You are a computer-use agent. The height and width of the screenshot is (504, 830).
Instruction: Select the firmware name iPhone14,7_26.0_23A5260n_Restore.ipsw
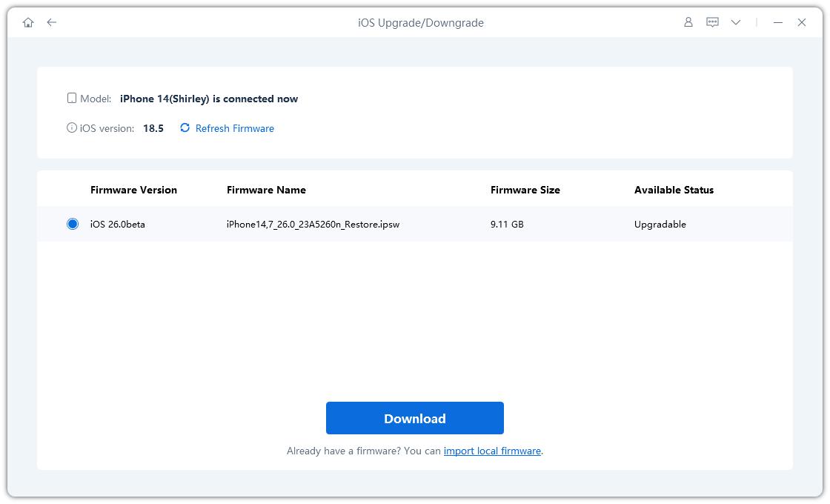pyautogui.click(x=313, y=224)
